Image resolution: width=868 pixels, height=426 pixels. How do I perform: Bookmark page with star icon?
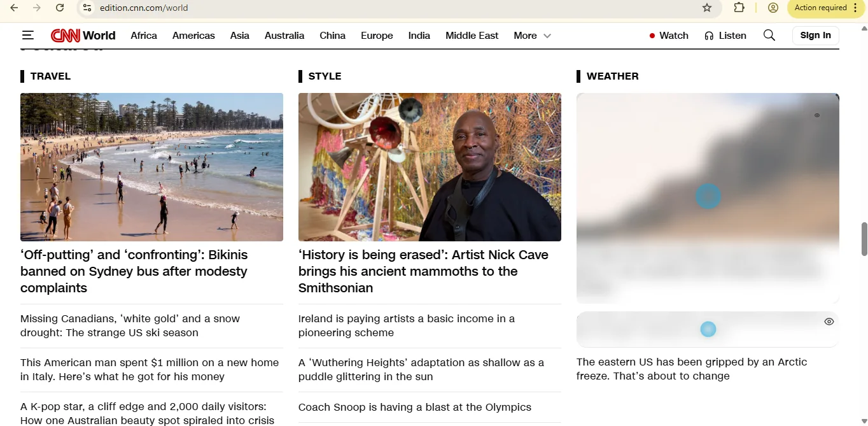[707, 8]
